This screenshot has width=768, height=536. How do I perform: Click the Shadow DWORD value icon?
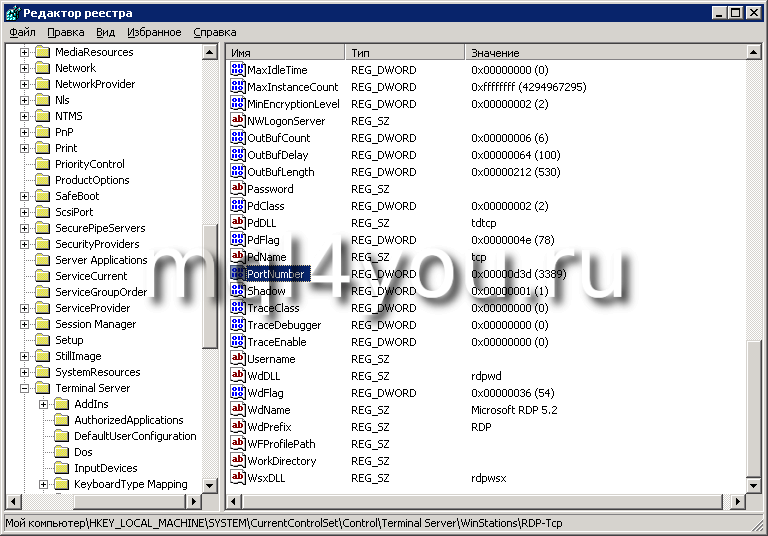pos(238,291)
